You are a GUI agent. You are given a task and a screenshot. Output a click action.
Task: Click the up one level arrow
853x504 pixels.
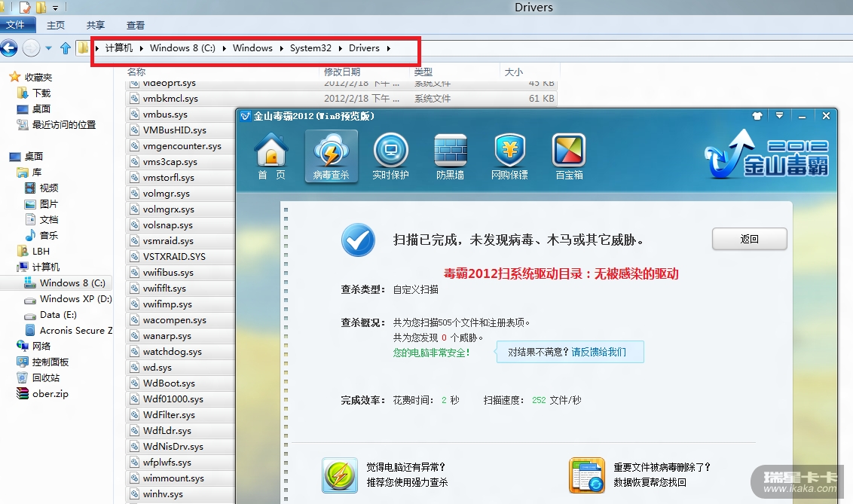click(x=66, y=48)
